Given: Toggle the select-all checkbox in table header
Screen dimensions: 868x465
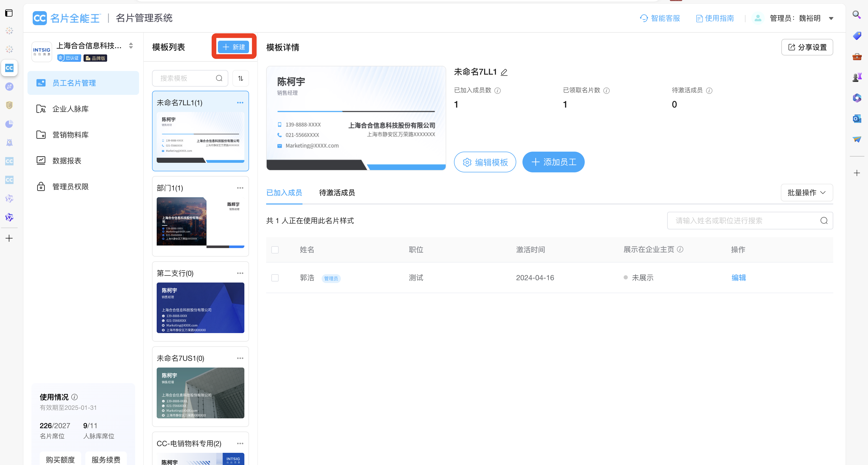Looking at the screenshot, I should [275, 250].
